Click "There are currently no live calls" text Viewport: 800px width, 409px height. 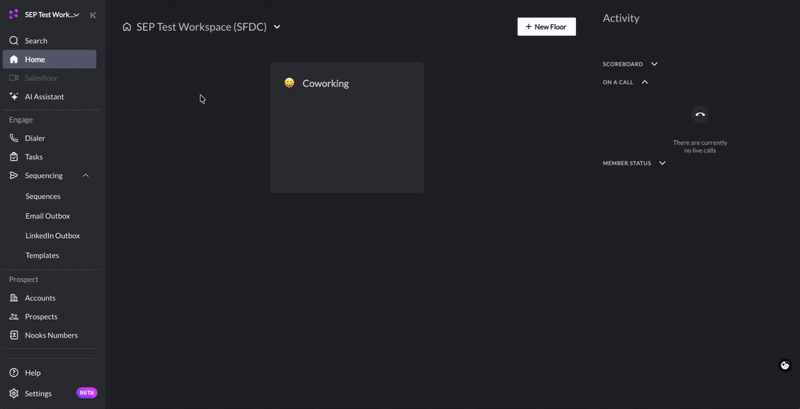tap(700, 147)
